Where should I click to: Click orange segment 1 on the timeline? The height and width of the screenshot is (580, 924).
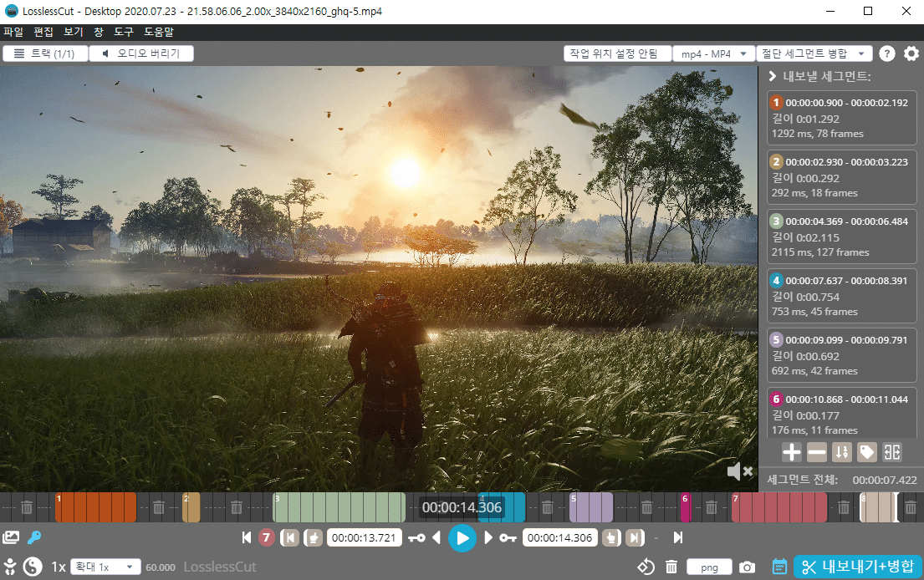pyautogui.click(x=95, y=507)
